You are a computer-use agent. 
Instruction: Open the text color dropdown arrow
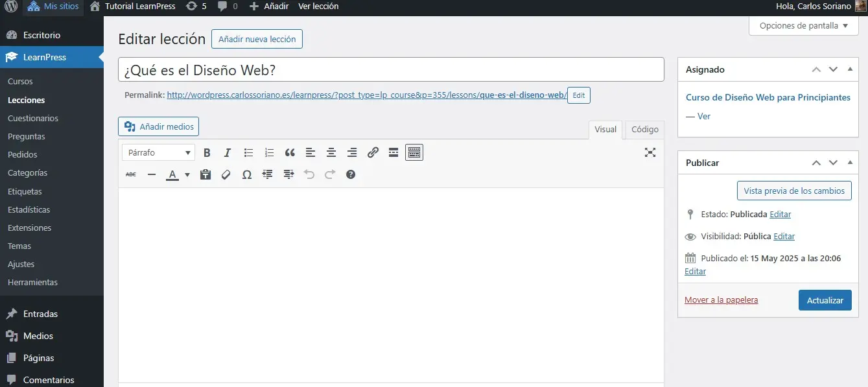[x=187, y=174]
